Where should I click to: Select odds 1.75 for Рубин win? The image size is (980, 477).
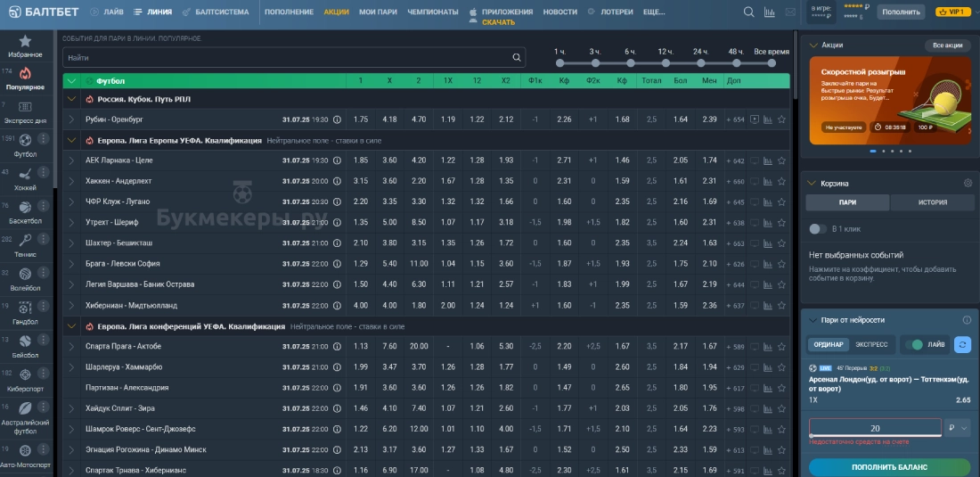tap(361, 119)
